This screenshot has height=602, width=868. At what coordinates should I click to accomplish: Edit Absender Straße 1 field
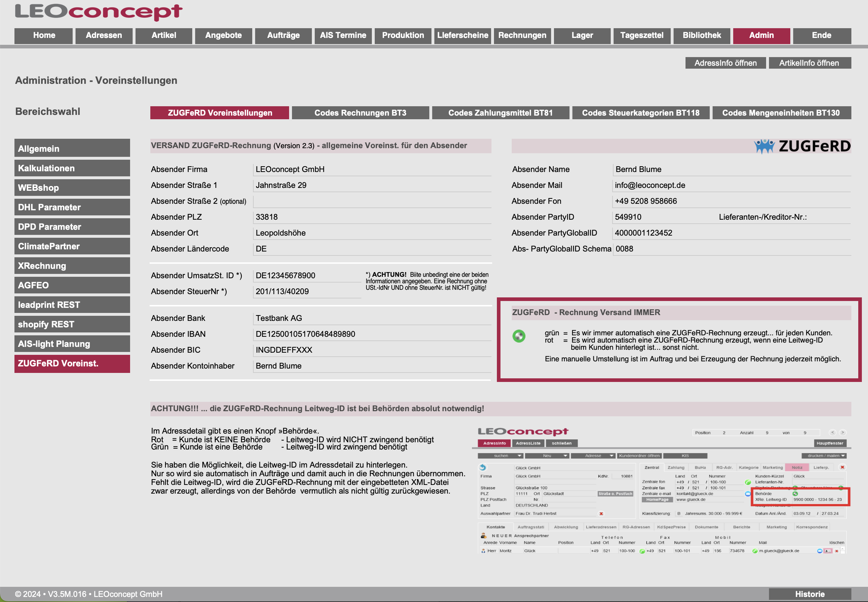click(x=372, y=185)
